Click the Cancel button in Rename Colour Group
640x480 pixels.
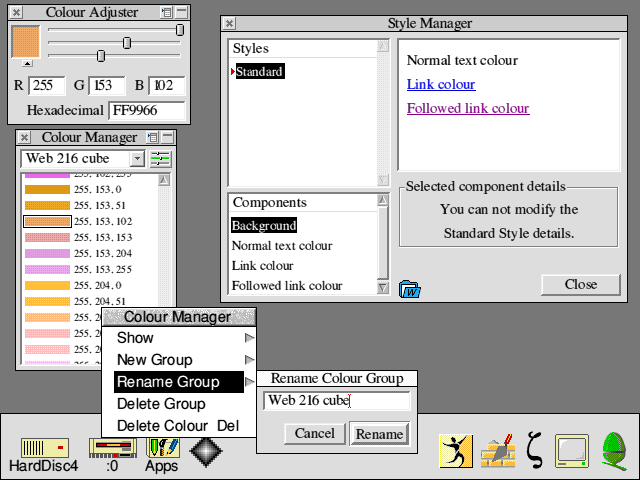tap(315, 433)
